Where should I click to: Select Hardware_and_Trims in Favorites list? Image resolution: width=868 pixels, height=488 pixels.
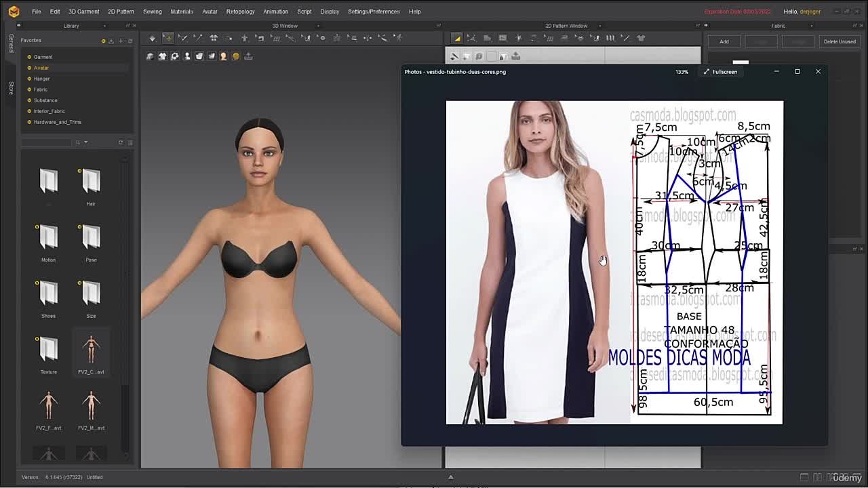point(58,122)
